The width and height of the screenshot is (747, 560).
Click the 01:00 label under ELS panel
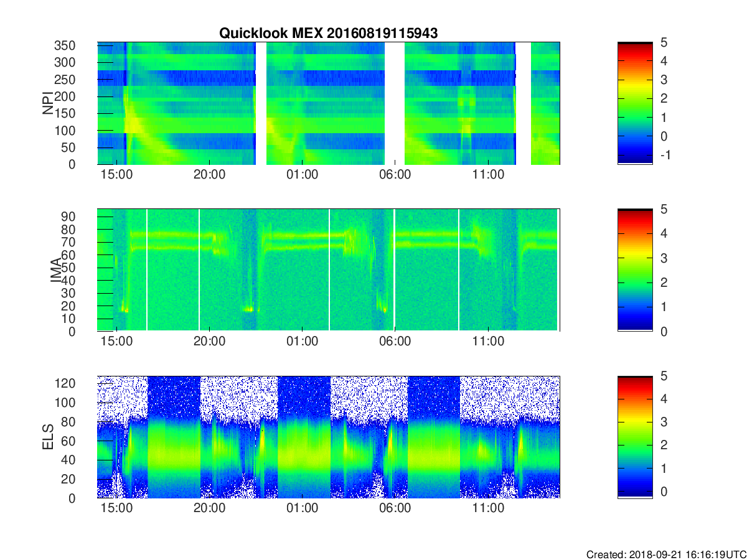pyautogui.click(x=302, y=508)
